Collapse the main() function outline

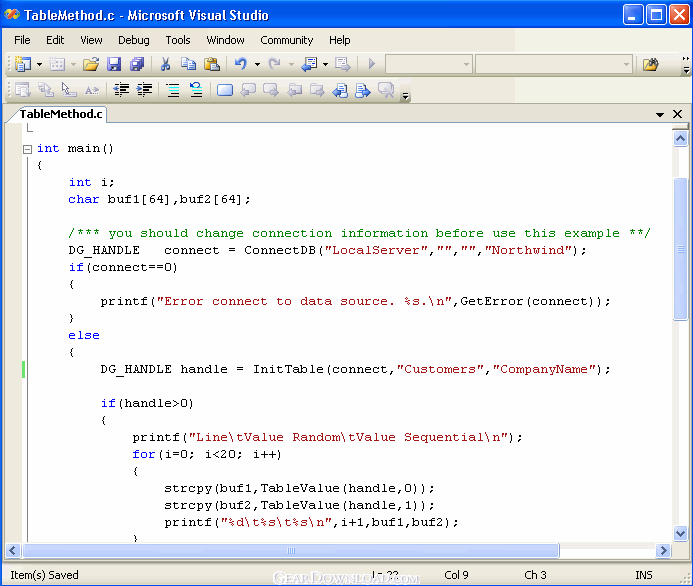pyautogui.click(x=28, y=149)
